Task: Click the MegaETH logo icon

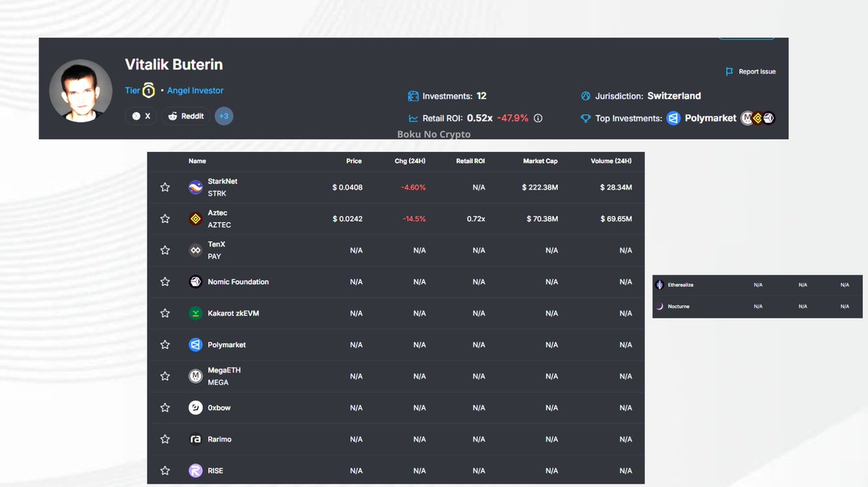Action: coord(195,376)
